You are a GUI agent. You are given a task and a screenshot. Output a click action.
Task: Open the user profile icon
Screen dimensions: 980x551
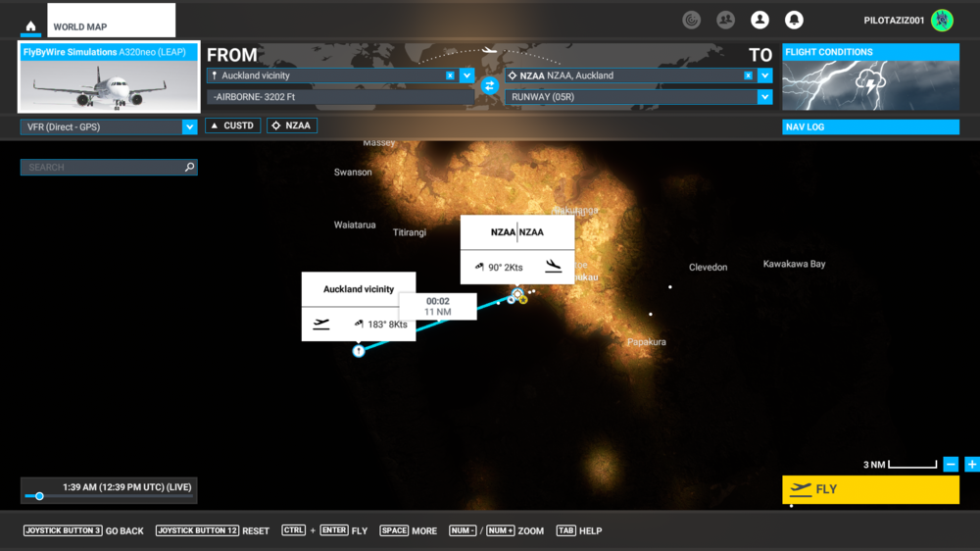pyautogui.click(x=760, y=20)
